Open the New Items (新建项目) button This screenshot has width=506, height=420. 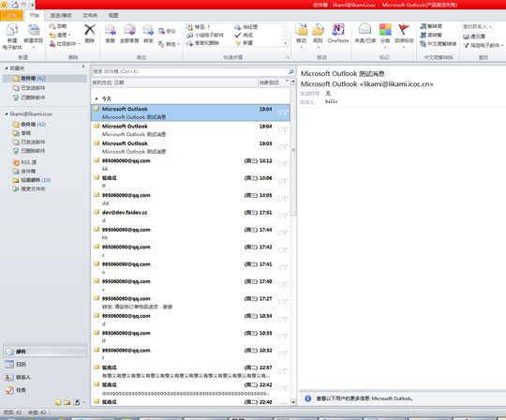33,37
